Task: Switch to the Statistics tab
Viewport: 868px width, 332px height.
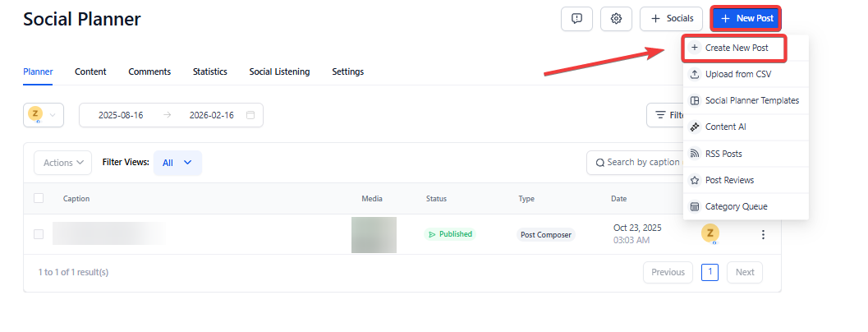Action: [x=210, y=71]
